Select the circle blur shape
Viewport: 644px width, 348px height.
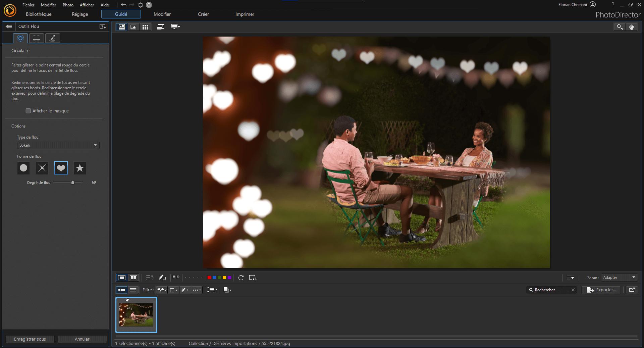coord(23,168)
